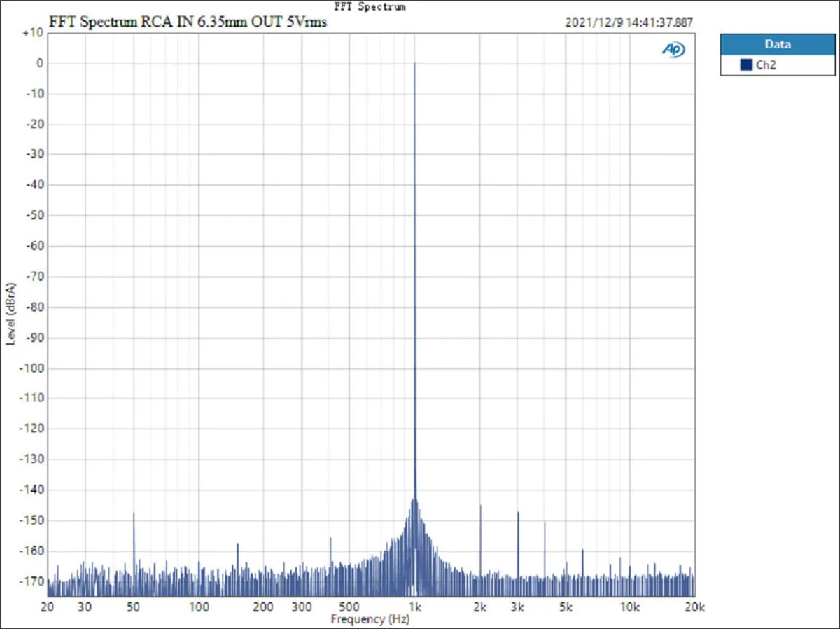Click the 50 Hz hum spike
Screen dimensions: 840x629
click(x=133, y=515)
